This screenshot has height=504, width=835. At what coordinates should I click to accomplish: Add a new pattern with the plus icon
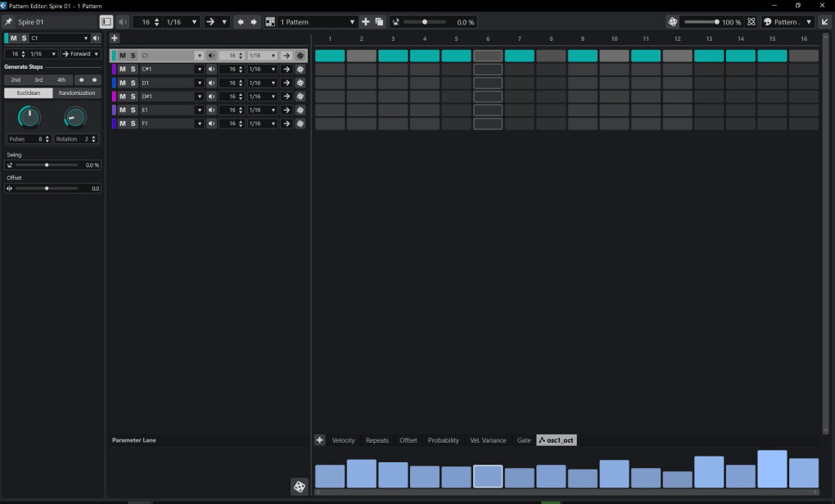click(x=365, y=22)
